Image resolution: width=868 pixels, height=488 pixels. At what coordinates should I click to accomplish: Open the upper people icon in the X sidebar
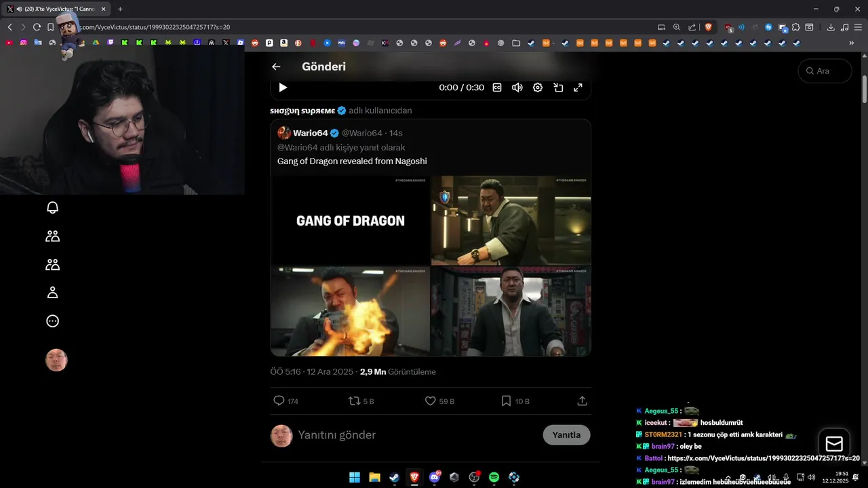tap(52, 236)
